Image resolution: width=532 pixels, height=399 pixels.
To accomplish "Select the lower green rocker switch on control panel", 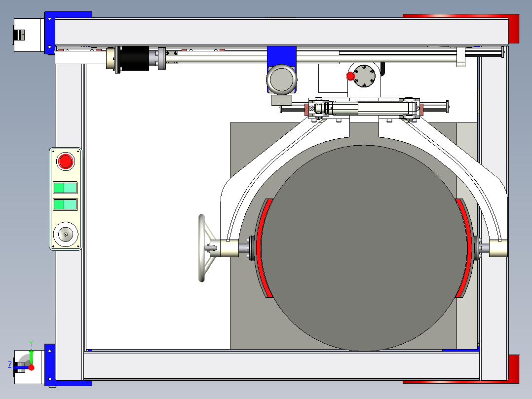I will coord(65,204).
